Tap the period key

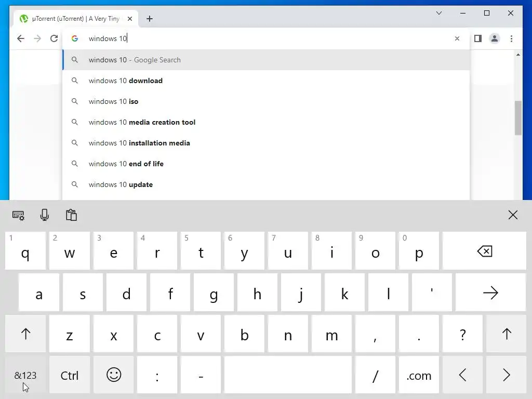pyautogui.click(x=419, y=334)
